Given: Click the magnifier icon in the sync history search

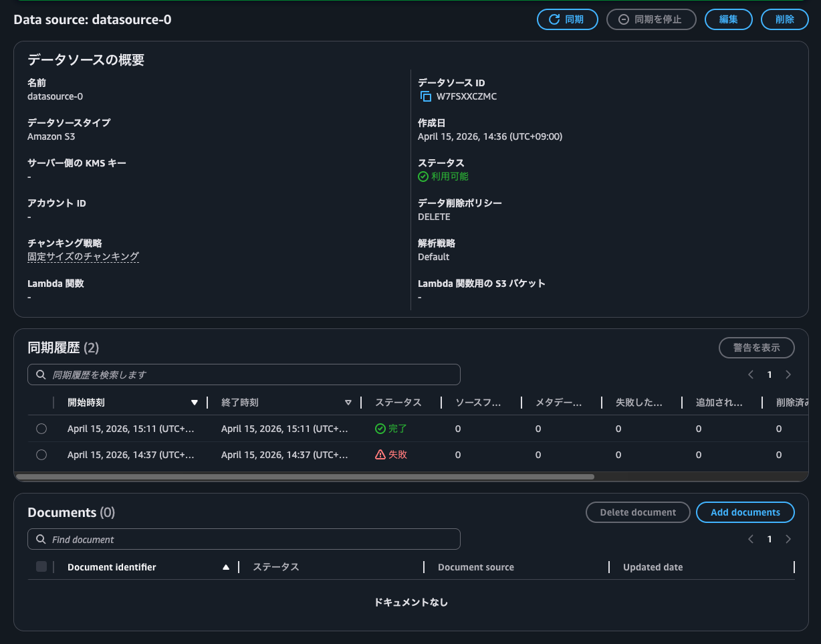Looking at the screenshot, I should (40, 374).
